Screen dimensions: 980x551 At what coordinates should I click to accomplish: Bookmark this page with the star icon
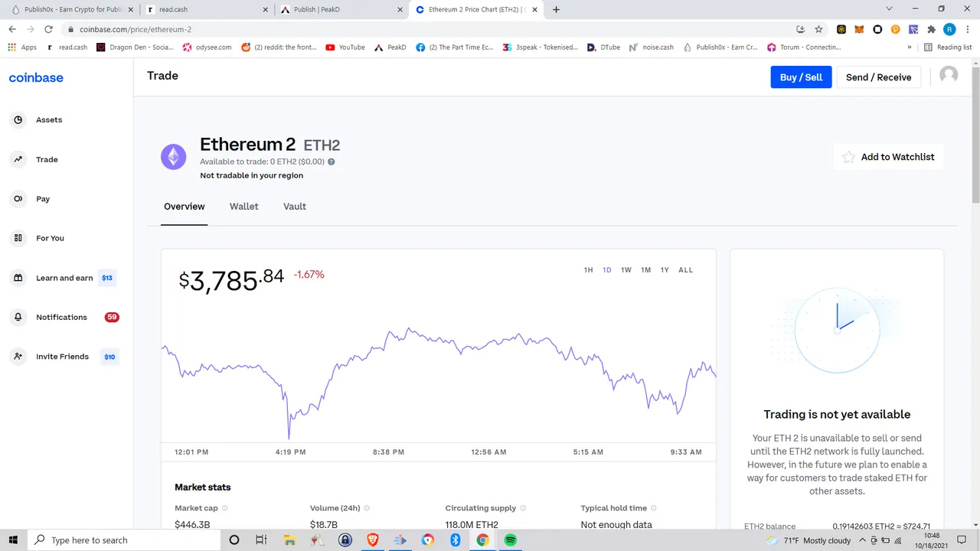tap(818, 29)
